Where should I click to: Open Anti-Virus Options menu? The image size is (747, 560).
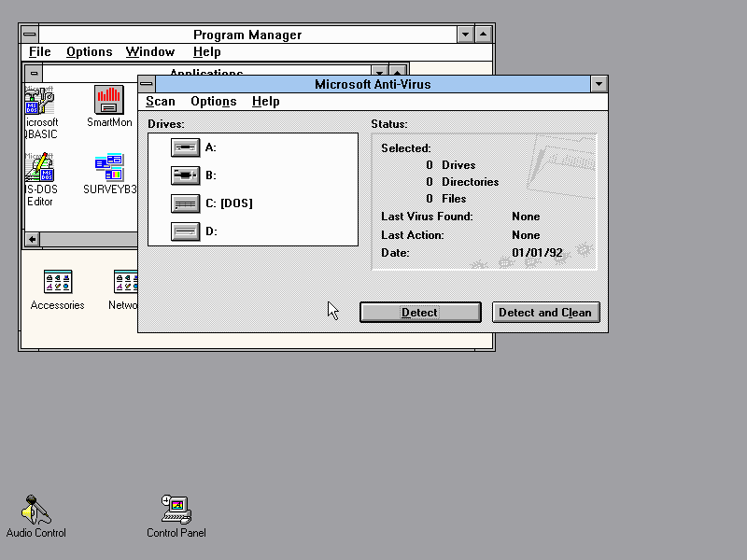click(x=213, y=102)
